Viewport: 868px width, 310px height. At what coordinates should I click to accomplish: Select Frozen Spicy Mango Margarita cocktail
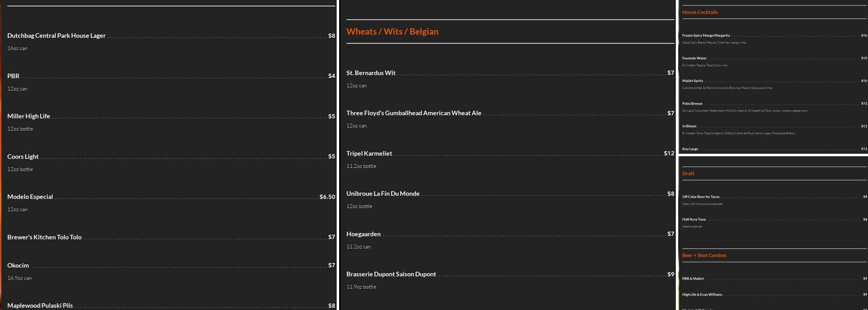(x=706, y=35)
